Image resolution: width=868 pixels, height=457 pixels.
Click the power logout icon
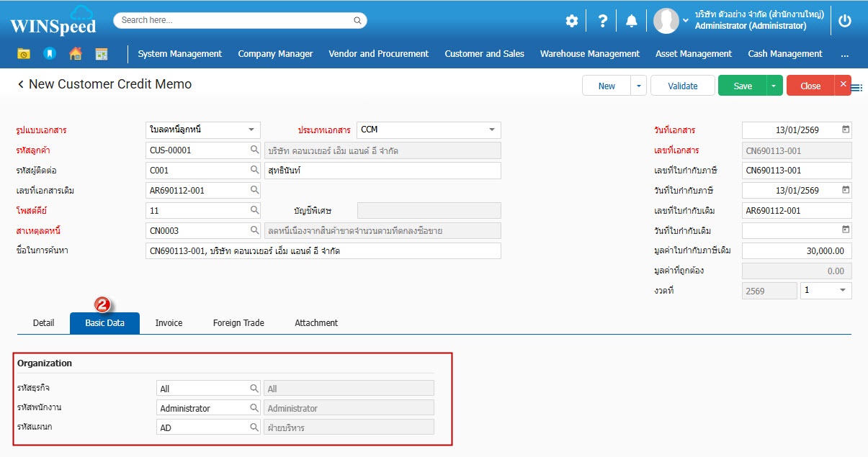tap(845, 21)
